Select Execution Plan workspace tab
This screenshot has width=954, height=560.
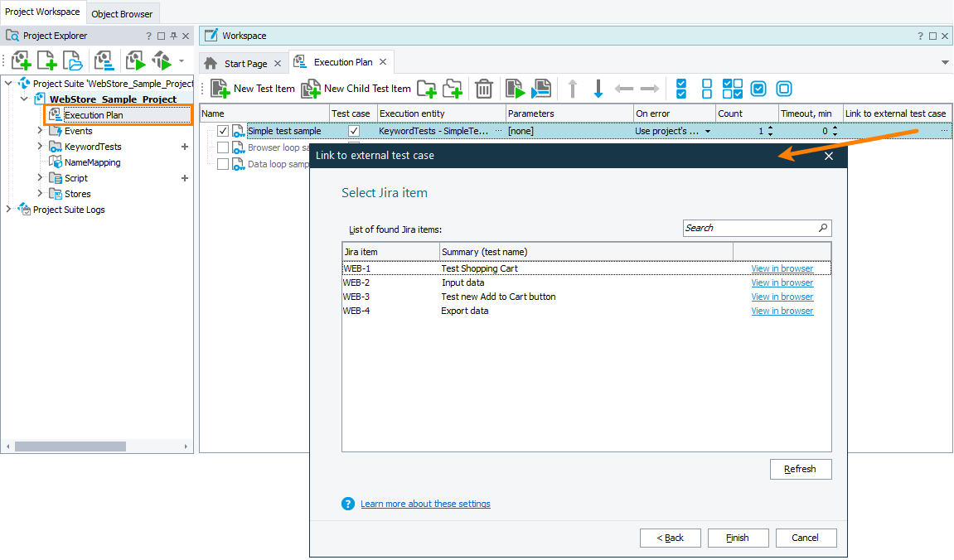[x=342, y=62]
